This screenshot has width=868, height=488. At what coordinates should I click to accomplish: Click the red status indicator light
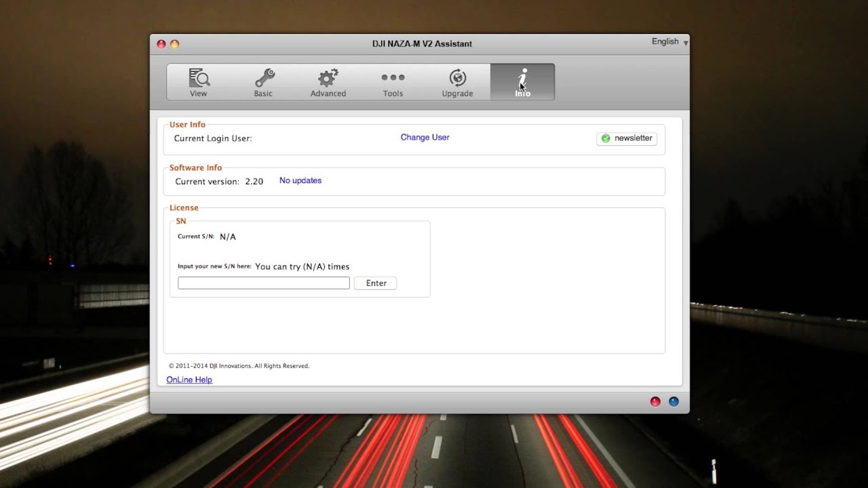coord(655,401)
